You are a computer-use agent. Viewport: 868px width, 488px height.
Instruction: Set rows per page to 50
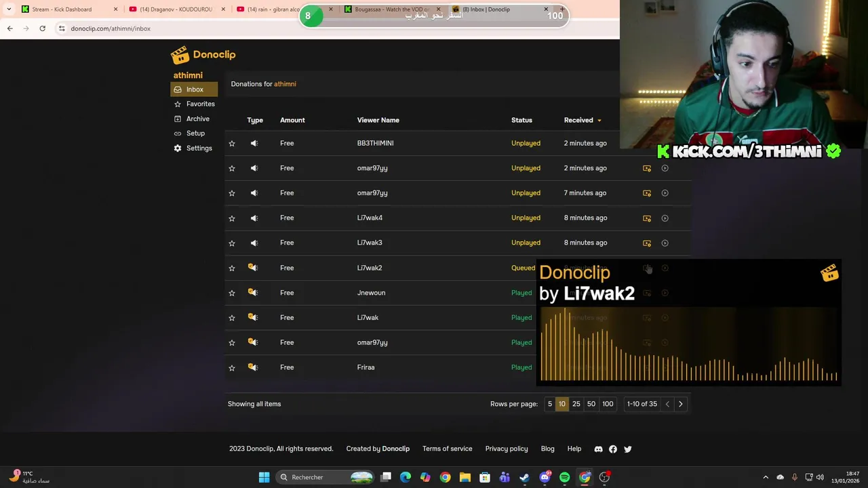(591, 404)
